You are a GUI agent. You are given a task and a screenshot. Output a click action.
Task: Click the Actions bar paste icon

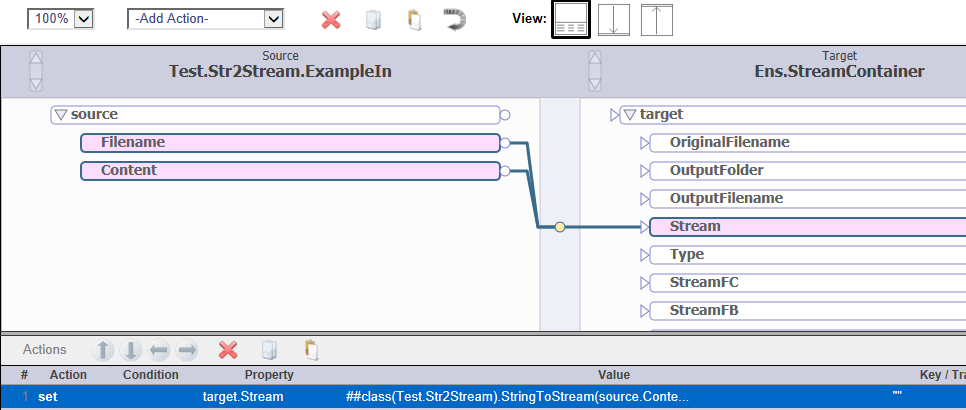click(312, 350)
